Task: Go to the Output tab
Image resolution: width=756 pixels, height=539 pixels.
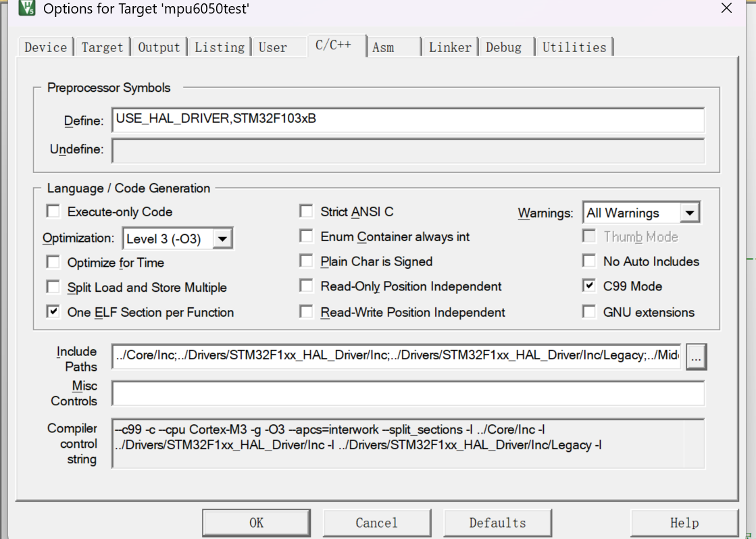Action: tap(159, 47)
